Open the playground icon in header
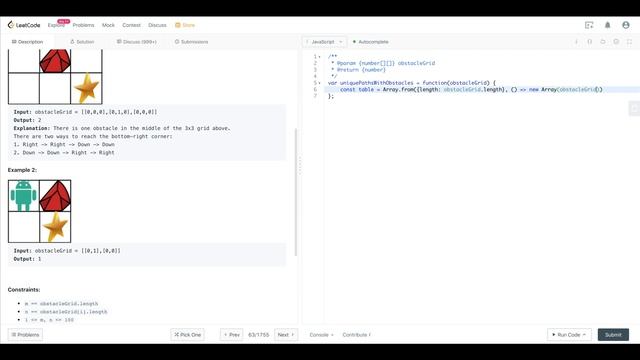The height and width of the screenshot is (360, 640). pyautogui.click(x=589, y=25)
